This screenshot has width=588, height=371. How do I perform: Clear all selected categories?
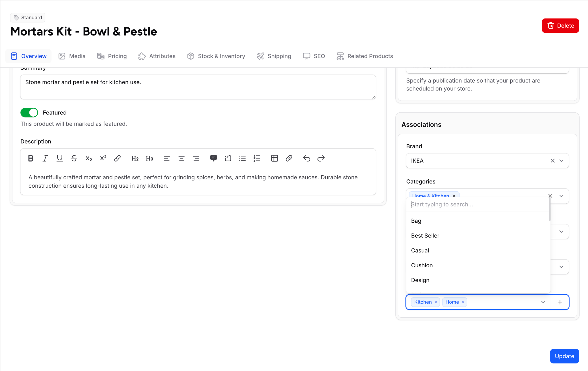[550, 196]
